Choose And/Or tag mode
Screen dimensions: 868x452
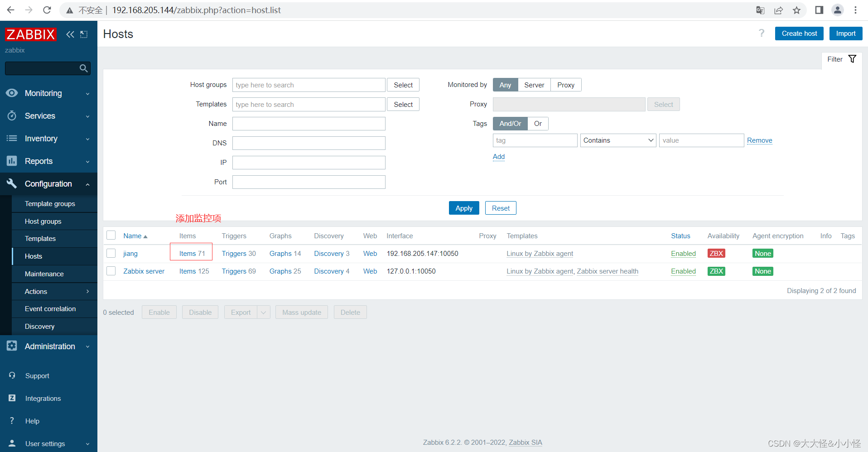[x=510, y=124]
